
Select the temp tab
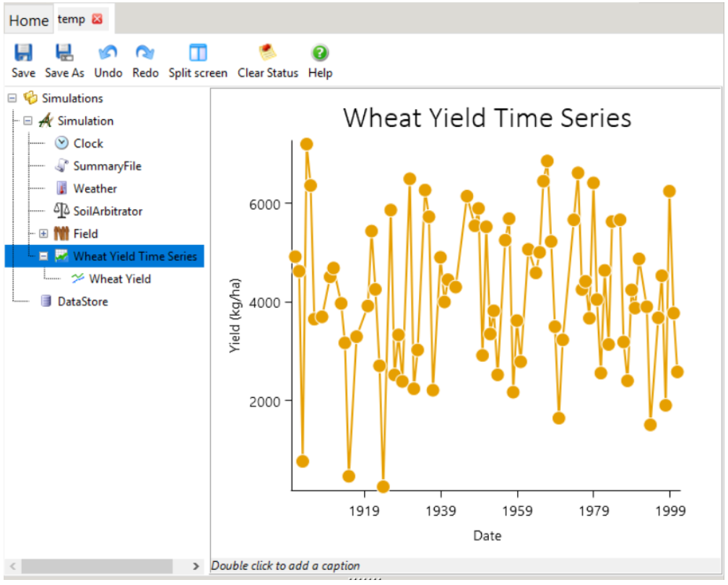(x=71, y=19)
